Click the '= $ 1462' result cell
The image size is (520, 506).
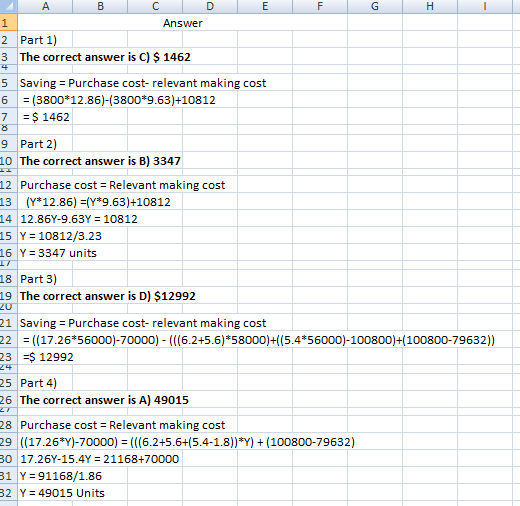(x=46, y=117)
